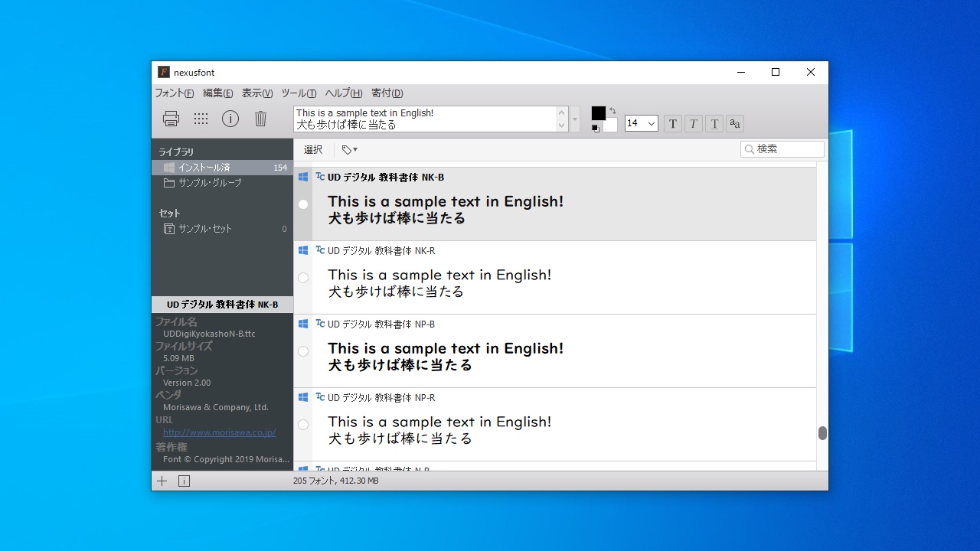Open the 編集(E) menu
The image size is (980, 551).
click(218, 93)
